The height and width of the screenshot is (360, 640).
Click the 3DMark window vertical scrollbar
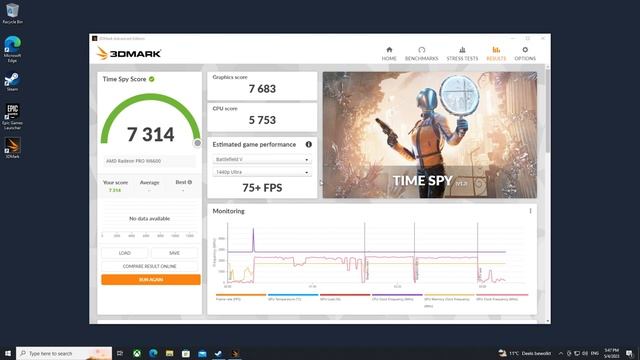pyautogui.click(x=548, y=110)
